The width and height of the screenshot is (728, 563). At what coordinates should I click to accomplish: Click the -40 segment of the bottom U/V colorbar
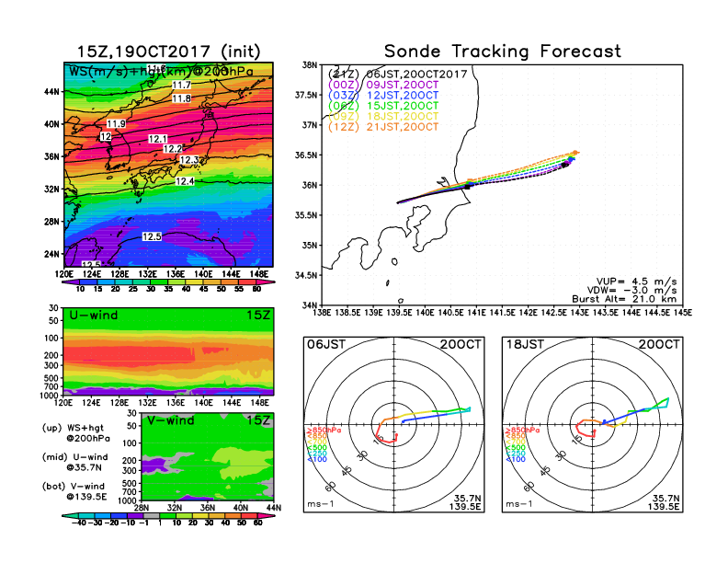coord(71,515)
